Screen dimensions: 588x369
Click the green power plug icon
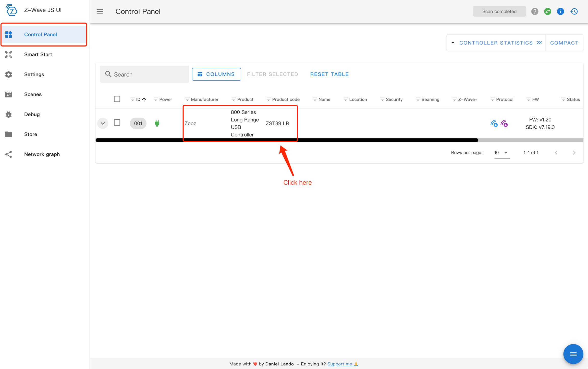click(157, 124)
